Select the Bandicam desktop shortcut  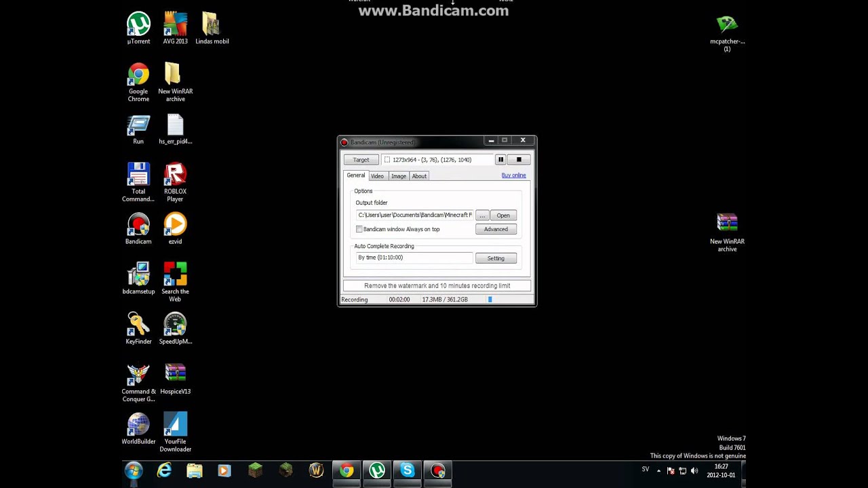[x=138, y=229]
